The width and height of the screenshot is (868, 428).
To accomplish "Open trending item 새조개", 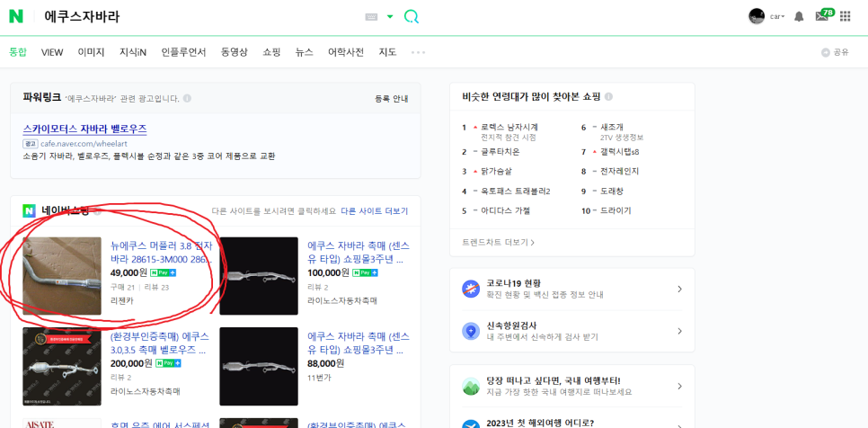I will [612, 127].
